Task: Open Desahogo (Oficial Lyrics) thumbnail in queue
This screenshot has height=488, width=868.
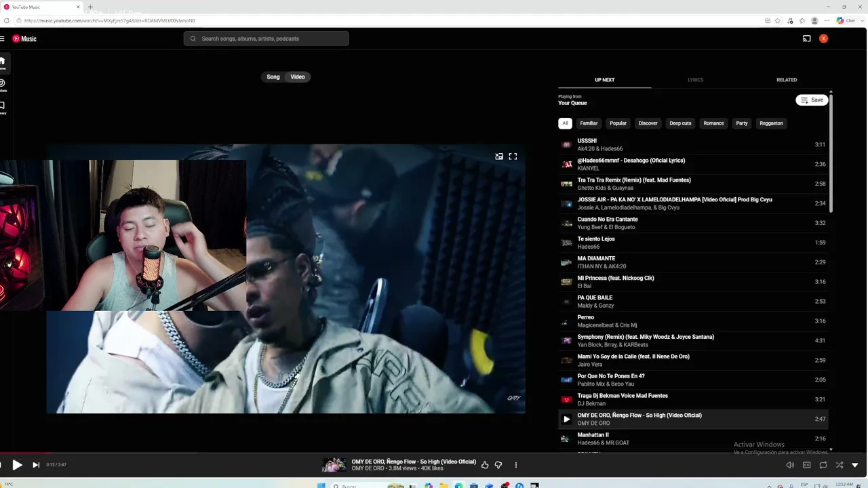Action: (x=566, y=164)
